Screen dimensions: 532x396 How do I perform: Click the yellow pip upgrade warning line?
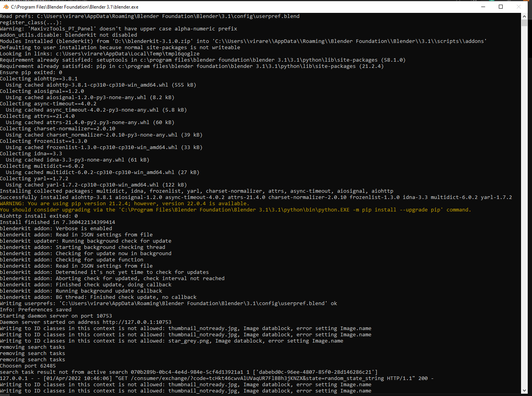pos(125,203)
